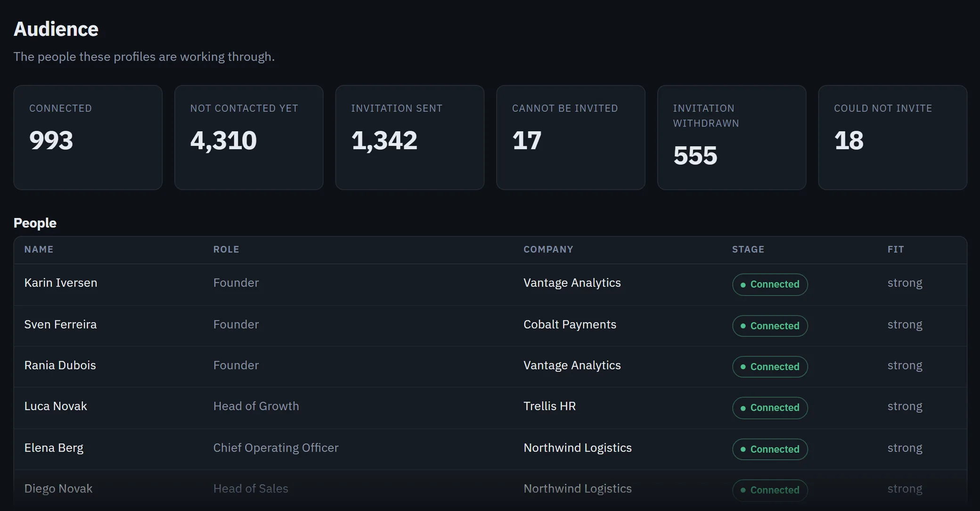Click Rania Dubois's Connected stage badge
The height and width of the screenshot is (511, 980).
click(770, 367)
